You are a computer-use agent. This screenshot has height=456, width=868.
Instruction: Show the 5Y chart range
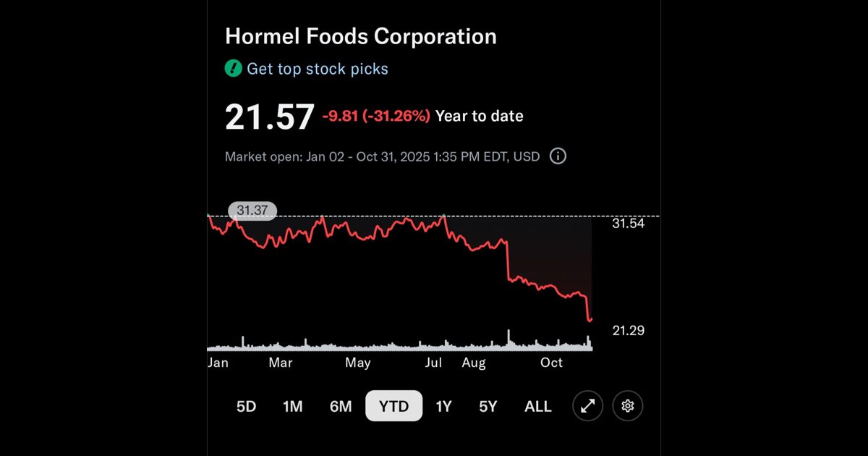(x=488, y=407)
